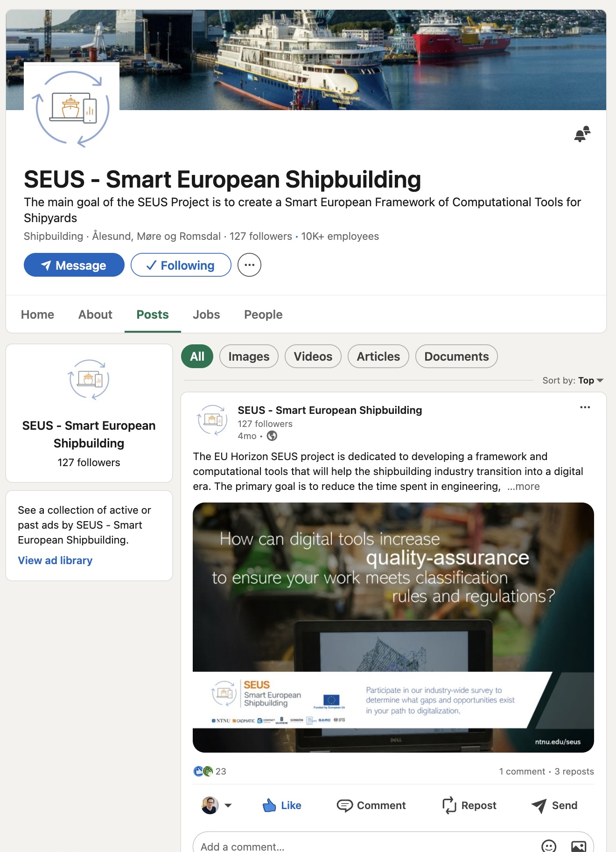The width and height of the screenshot is (616, 852).
Task: Click the thumbs-up Like icon
Action: 269,805
